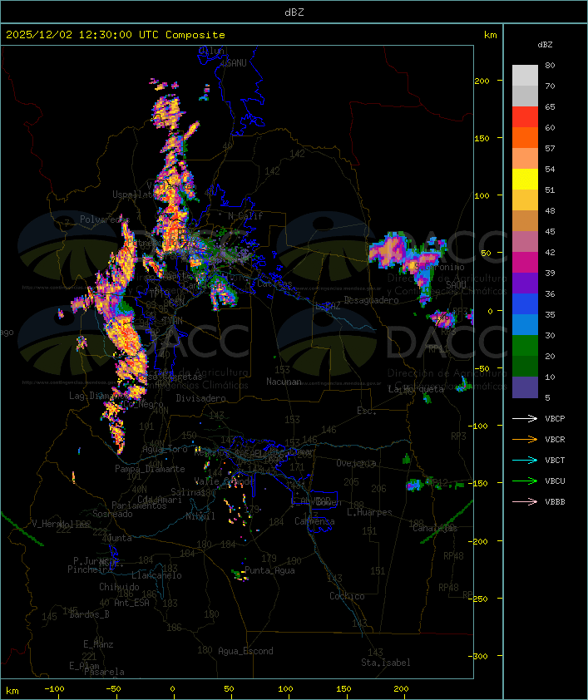The width and height of the screenshot is (588, 700).
Task: Click the green VBCU arrow icon
Action: (525, 481)
